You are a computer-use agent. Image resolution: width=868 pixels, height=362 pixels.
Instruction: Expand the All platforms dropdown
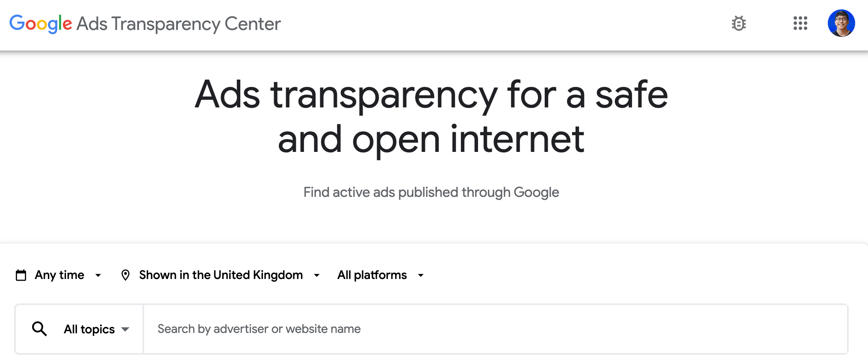tap(372, 275)
